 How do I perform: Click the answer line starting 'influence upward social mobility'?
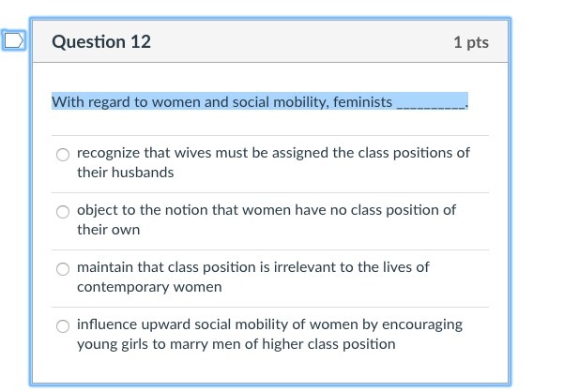[269, 324]
